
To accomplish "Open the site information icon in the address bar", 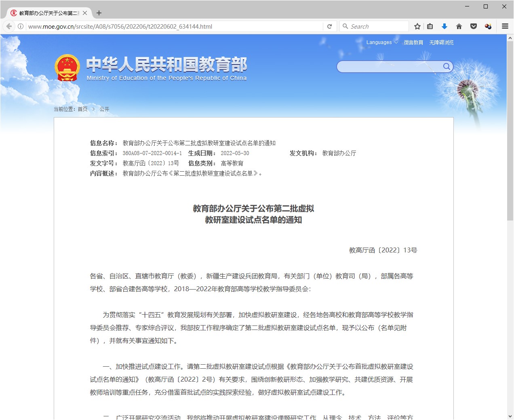I will (21, 26).
